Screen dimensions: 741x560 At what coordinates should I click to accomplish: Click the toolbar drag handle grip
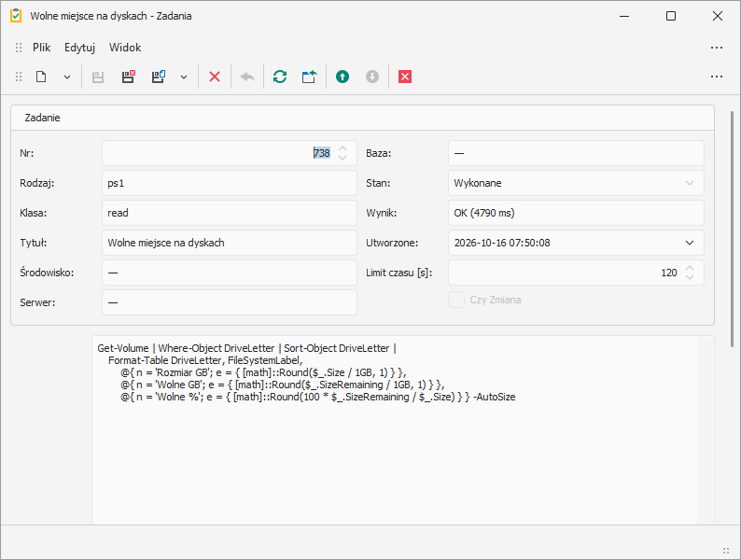tap(19, 77)
